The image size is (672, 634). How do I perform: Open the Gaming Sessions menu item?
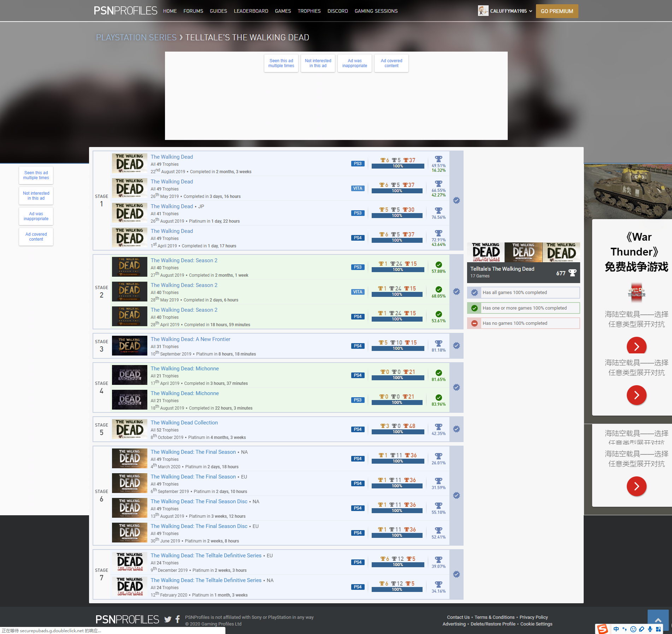point(376,11)
